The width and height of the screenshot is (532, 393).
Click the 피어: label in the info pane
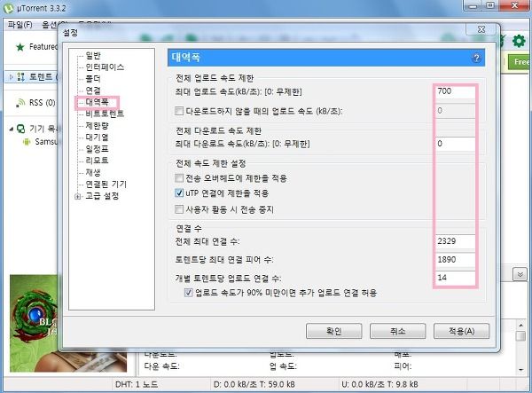[403, 366]
